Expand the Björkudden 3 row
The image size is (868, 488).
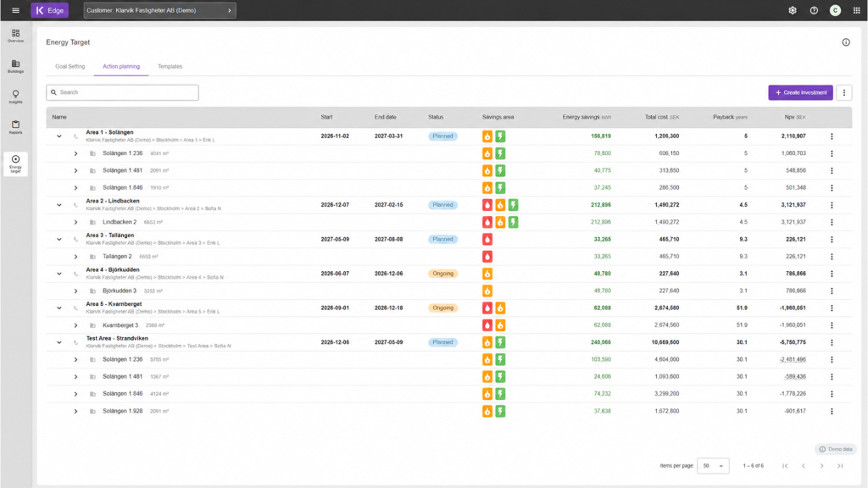[75, 291]
